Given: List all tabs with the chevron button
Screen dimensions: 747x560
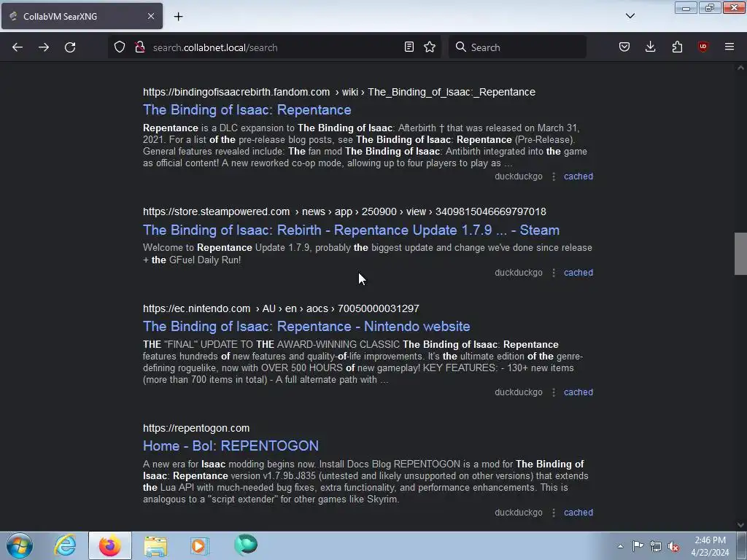Looking at the screenshot, I should pos(630,16).
